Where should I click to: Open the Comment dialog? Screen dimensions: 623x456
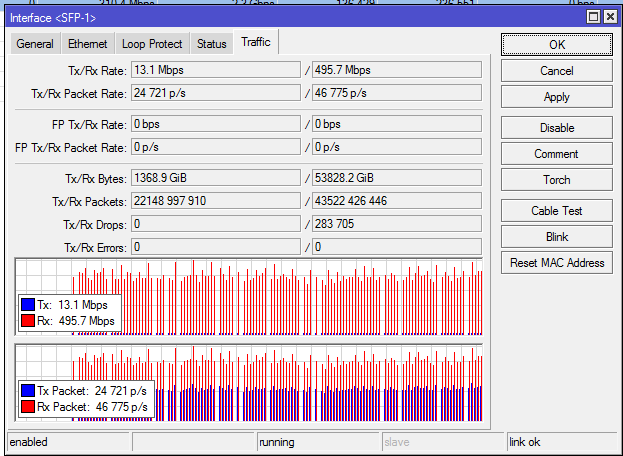[556, 154]
